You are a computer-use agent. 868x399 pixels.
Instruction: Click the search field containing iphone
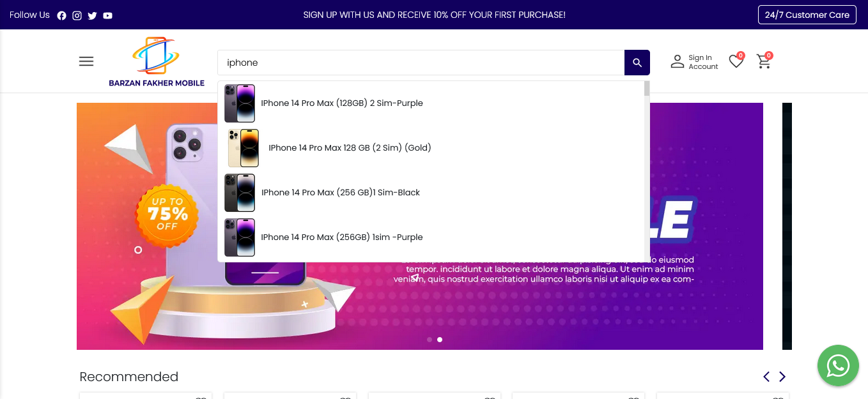point(421,63)
